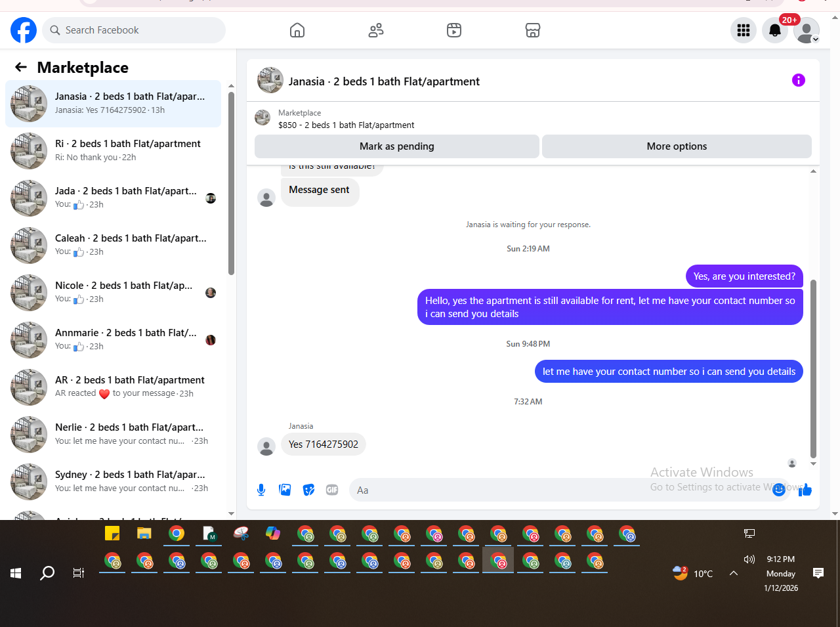
Task: Open the purple conversation information icon
Action: click(x=799, y=80)
